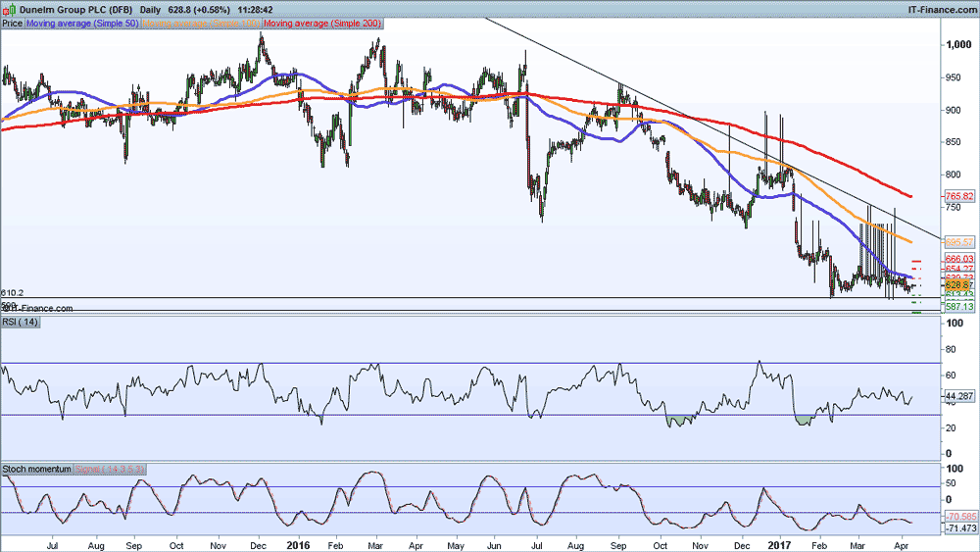Select the Signal (14,3,5,3) legend label
980x552 pixels.
click(x=111, y=469)
